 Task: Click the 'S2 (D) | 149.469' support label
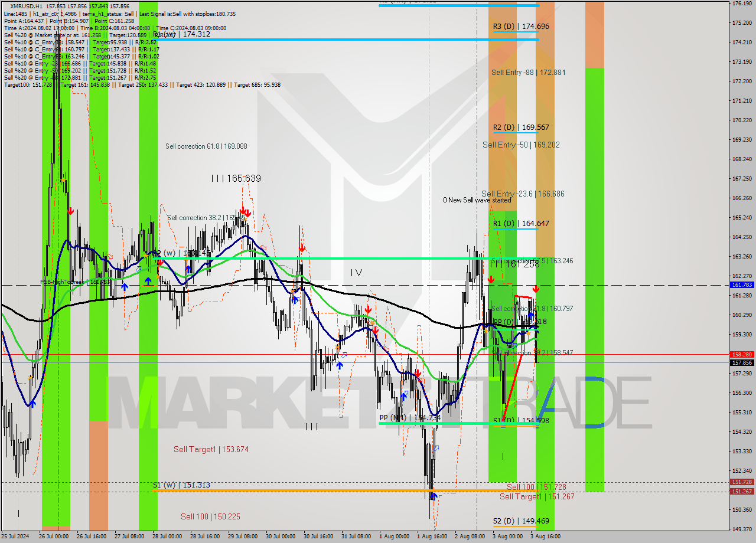pyautogui.click(x=522, y=522)
